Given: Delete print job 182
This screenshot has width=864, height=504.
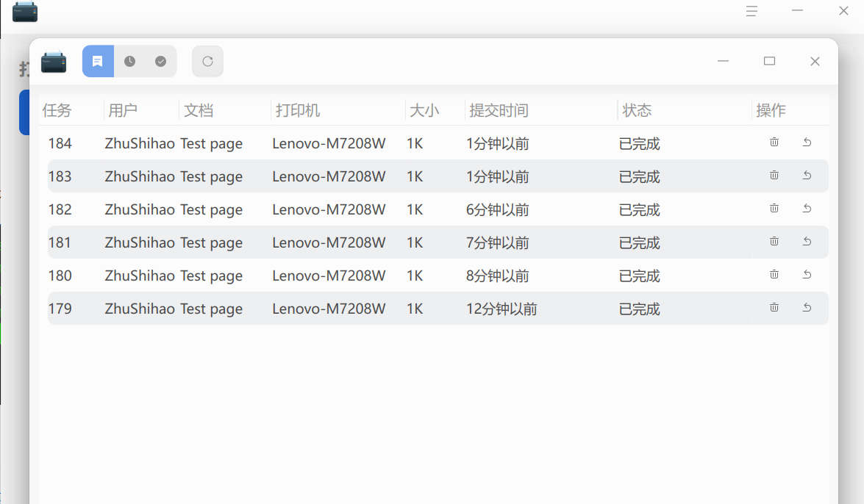Looking at the screenshot, I should (x=774, y=208).
